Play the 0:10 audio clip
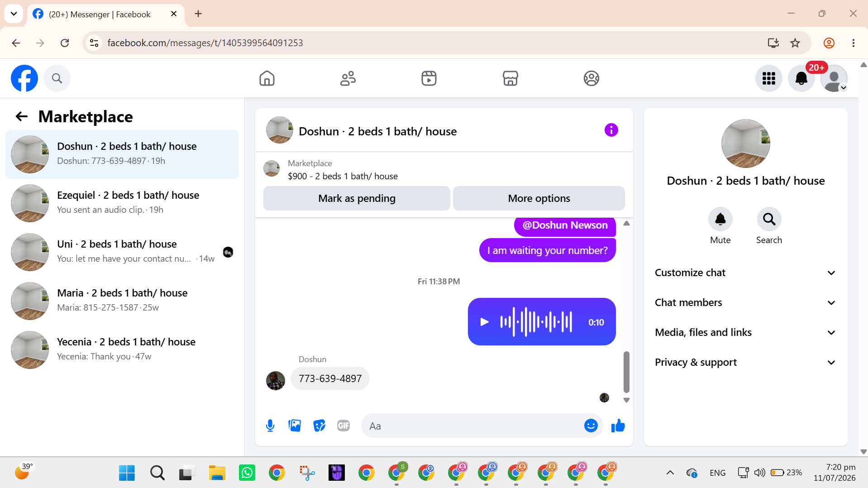Image resolution: width=868 pixels, height=488 pixels. coord(484,322)
